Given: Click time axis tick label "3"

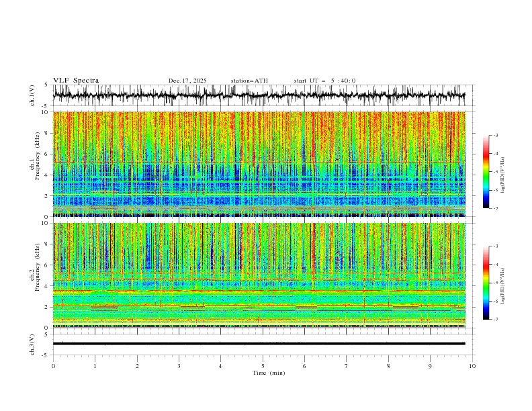Looking at the screenshot, I should 179,366.
